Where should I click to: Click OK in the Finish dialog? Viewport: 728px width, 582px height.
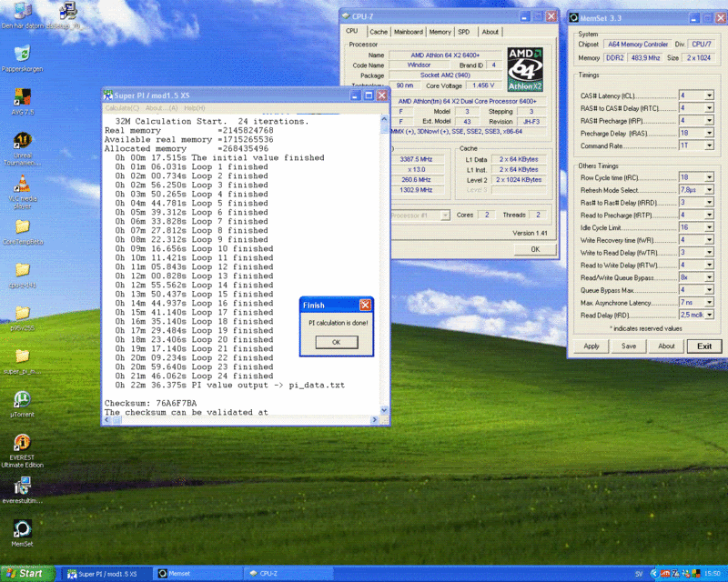[x=337, y=342]
